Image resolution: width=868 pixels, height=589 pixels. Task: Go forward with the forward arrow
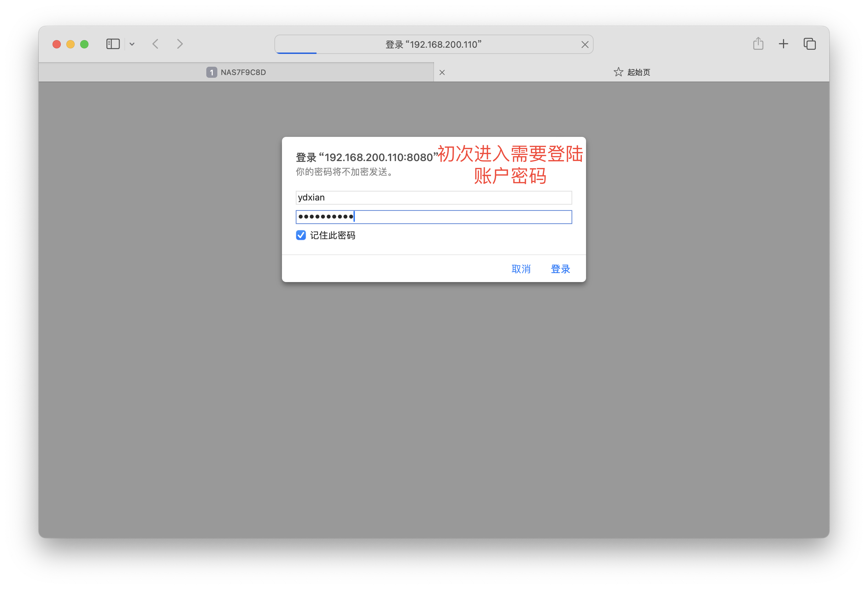(x=180, y=44)
